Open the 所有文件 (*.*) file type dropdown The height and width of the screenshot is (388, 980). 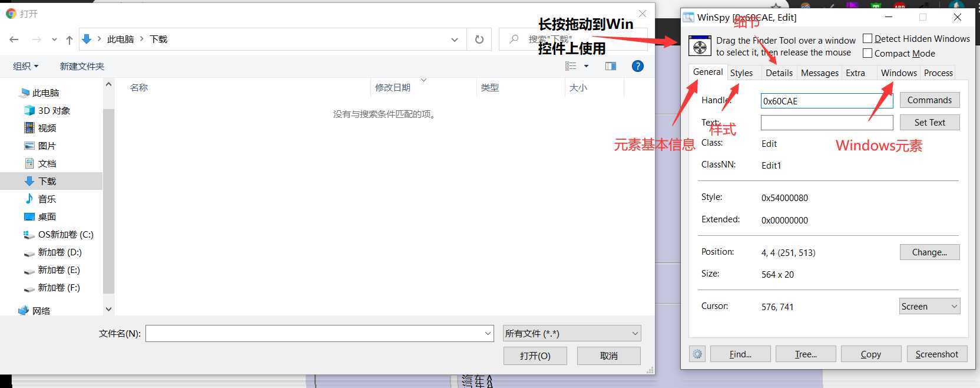(x=571, y=333)
